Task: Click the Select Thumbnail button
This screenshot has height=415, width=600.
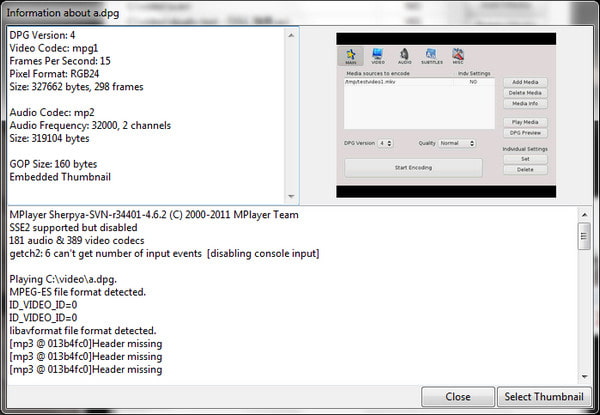Action: tap(544, 397)
